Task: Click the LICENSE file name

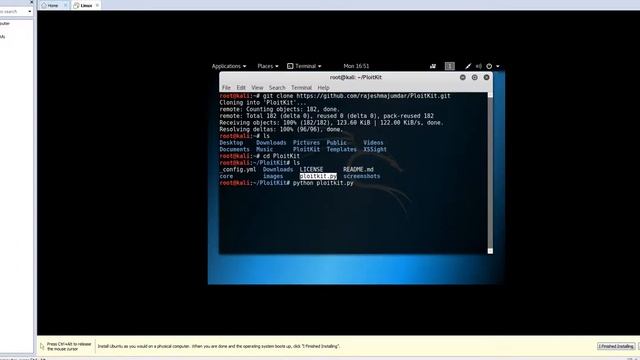Action: 311,169
